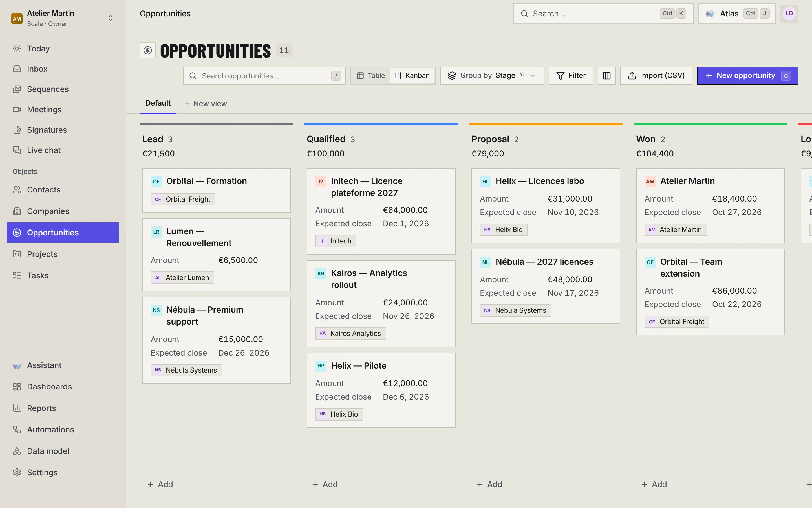Open the Kairos — Analytics rollout card

381,303
